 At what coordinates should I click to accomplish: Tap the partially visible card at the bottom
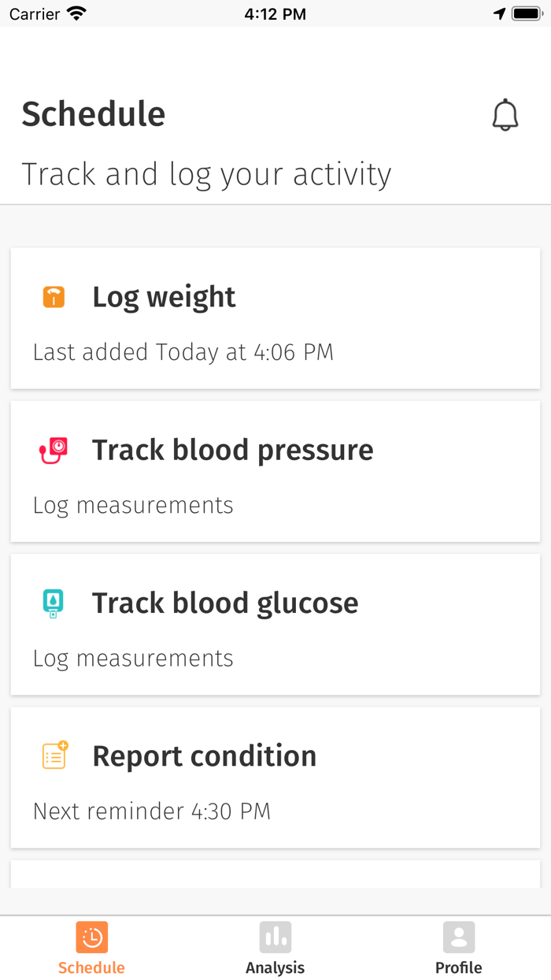(x=275, y=874)
